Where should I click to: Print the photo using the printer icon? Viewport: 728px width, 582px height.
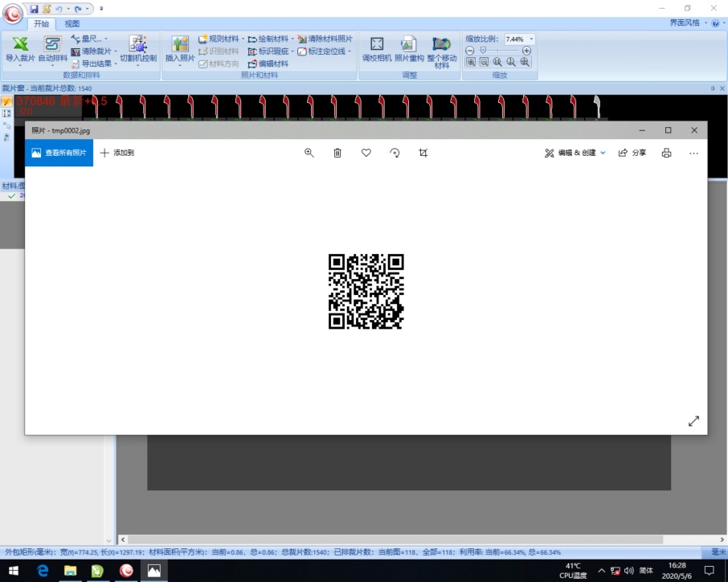tap(666, 153)
